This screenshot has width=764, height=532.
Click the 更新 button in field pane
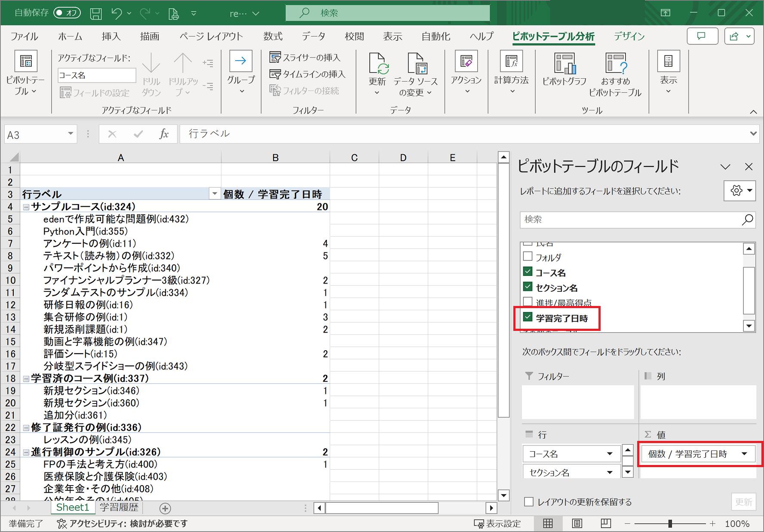pyautogui.click(x=743, y=502)
